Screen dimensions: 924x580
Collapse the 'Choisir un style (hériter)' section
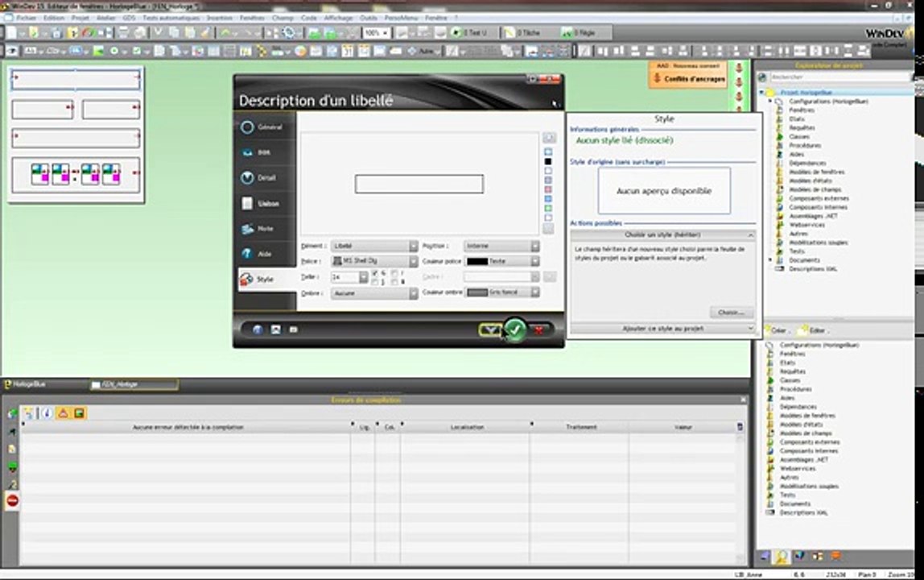pos(663,235)
